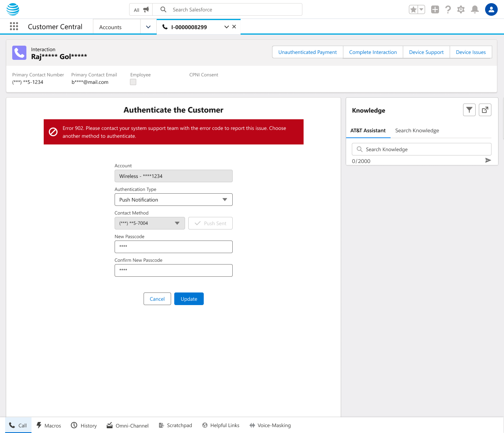Open Voice-Masking in the utility bar
This screenshot has width=504, height=433.
270,425
